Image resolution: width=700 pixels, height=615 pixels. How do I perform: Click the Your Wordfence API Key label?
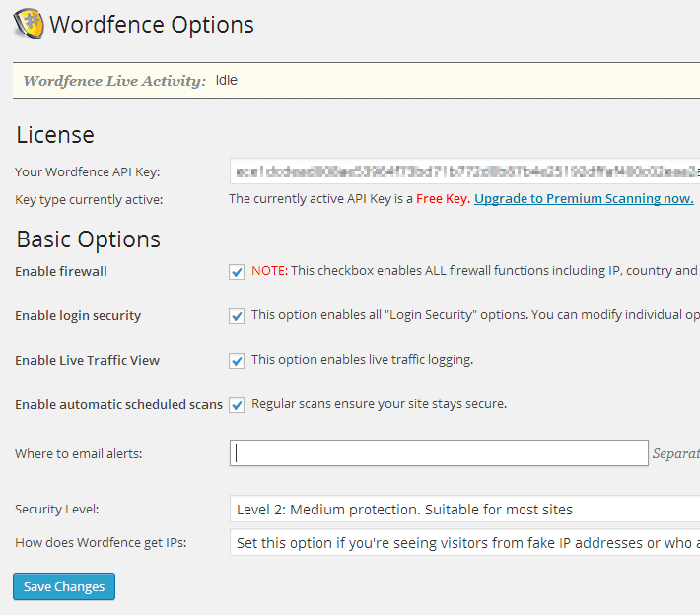click(88, 171)
